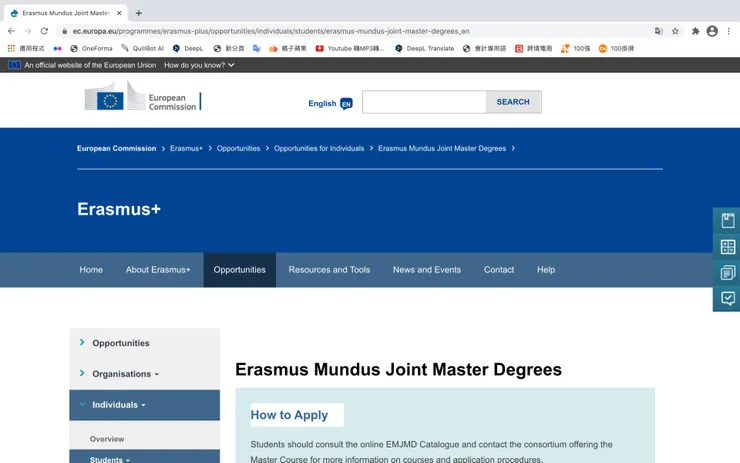Click the site lock icon in address bar

65,31
